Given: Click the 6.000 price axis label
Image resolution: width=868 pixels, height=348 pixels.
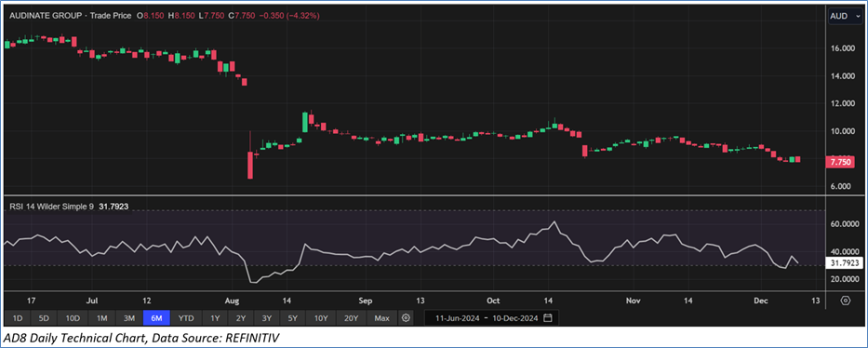Looking at the screenshot, I should (x=841, y=186).
